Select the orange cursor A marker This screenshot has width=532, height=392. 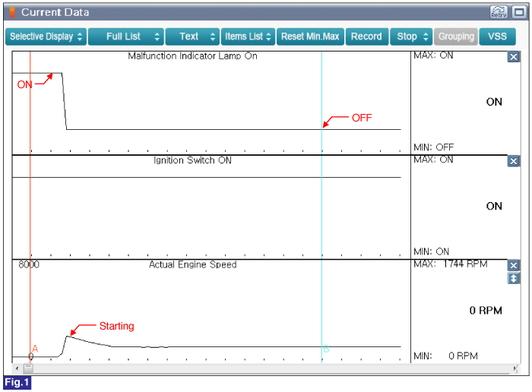pyautogui.click(x=35, y=348)
